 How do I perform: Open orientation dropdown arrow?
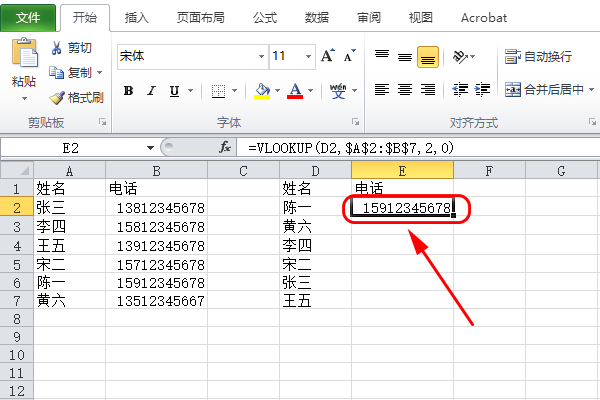coord(473,57)
